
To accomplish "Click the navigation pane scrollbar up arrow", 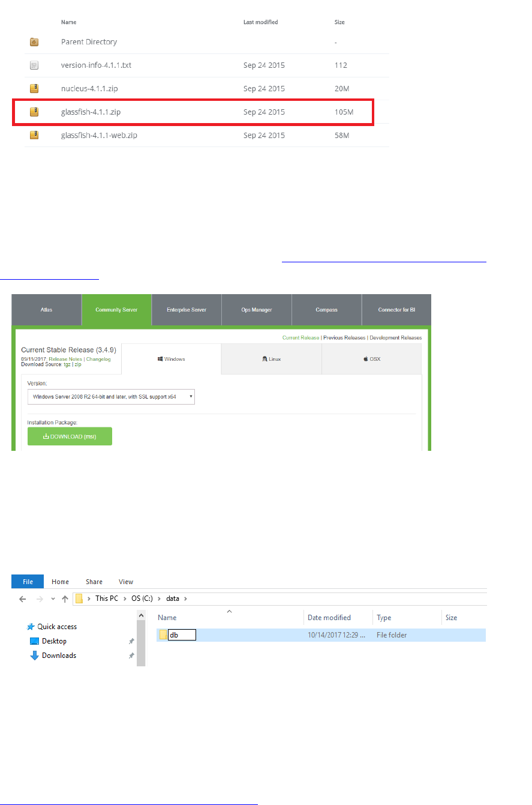I will pos(142,615).
